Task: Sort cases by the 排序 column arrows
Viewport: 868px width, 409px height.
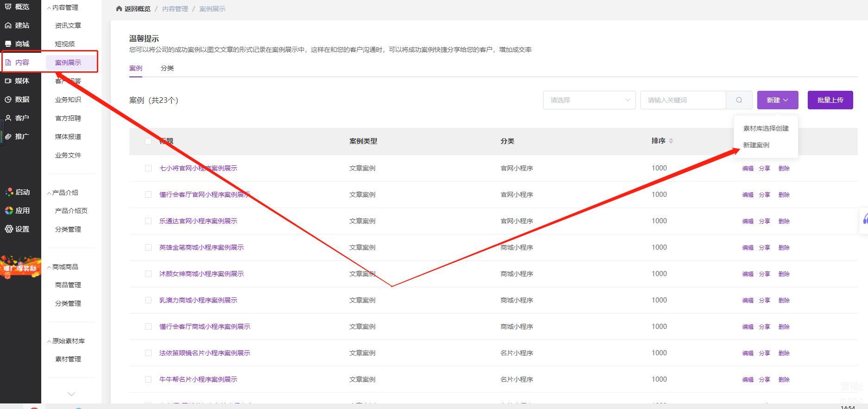Action: [671, 141]
